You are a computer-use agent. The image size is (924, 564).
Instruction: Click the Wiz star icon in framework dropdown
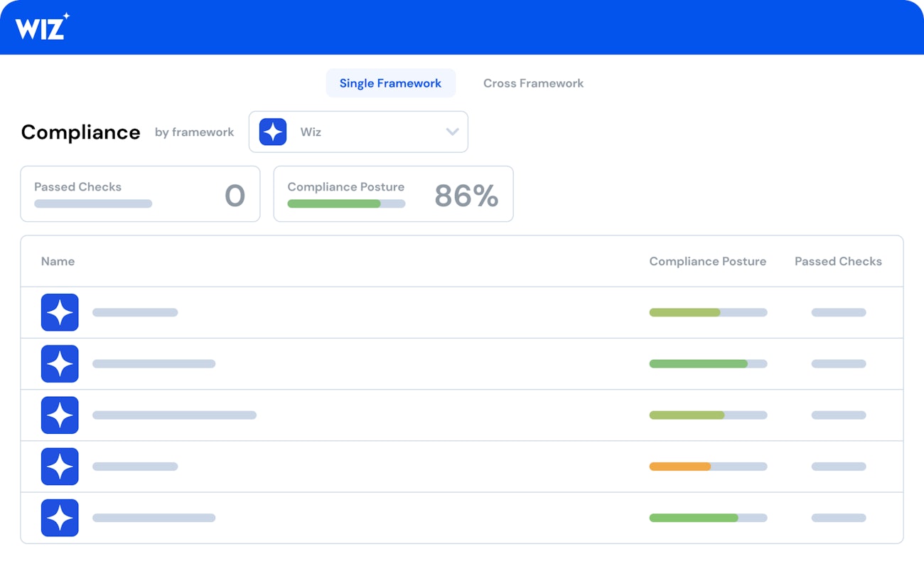pos(273,132)
